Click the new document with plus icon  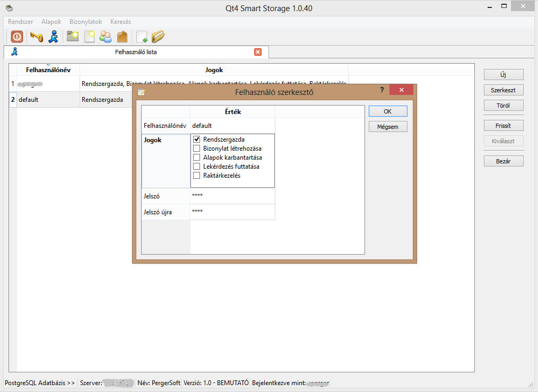coord(142,37)
